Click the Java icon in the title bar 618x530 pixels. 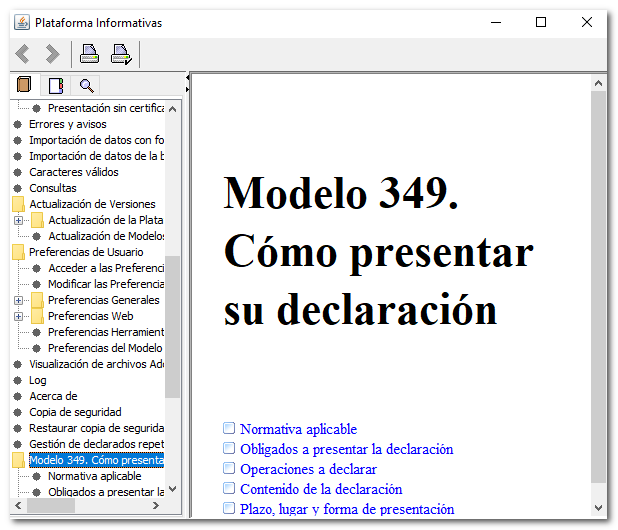[x=21, y=22]
